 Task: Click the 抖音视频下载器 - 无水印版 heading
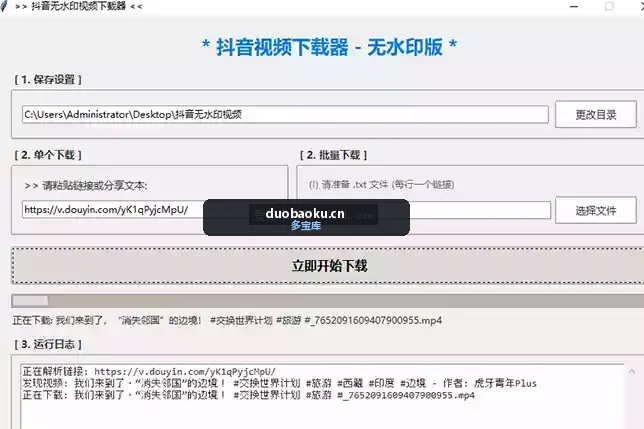pyautogui.click(x=329, y=47)
